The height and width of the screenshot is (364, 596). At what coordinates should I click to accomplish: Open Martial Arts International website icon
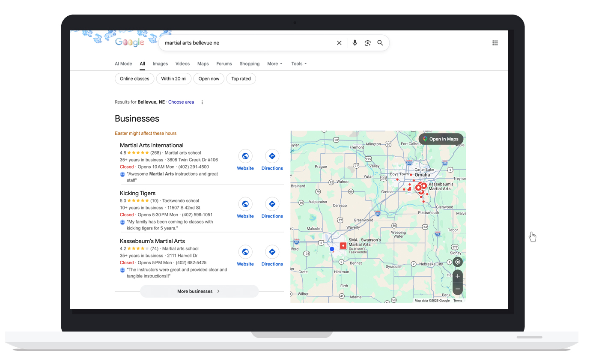pyautogui.click(x=245, y=156)
